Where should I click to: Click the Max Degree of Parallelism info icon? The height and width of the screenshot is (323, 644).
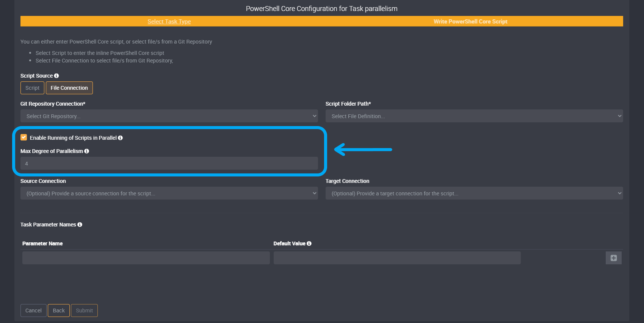(86, 151)
